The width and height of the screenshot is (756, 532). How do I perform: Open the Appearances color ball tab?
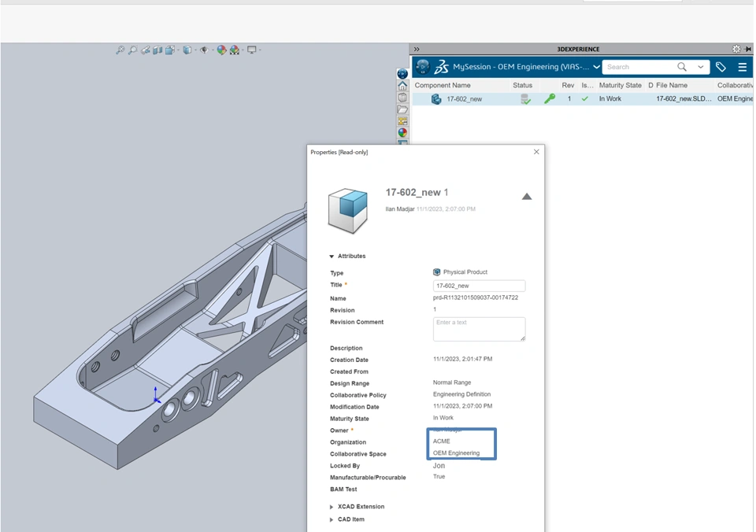[x=402, y=132]
